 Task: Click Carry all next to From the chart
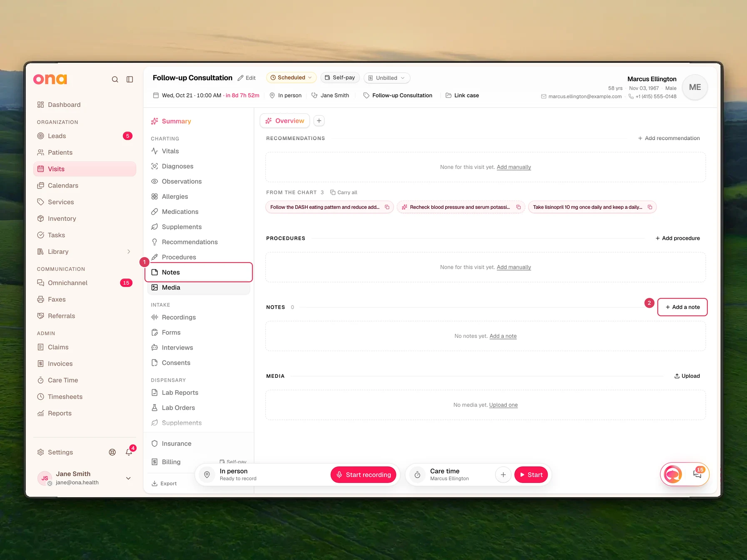coord(344,193)
